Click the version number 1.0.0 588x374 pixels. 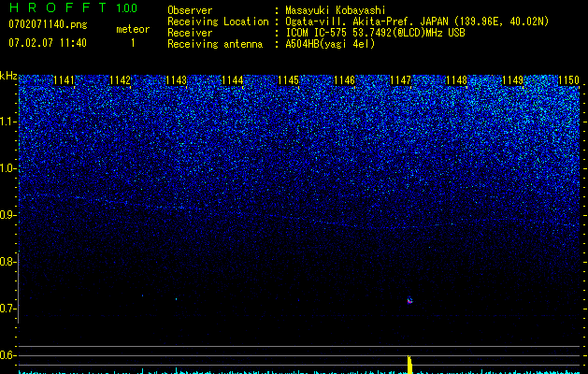[126, 7]
